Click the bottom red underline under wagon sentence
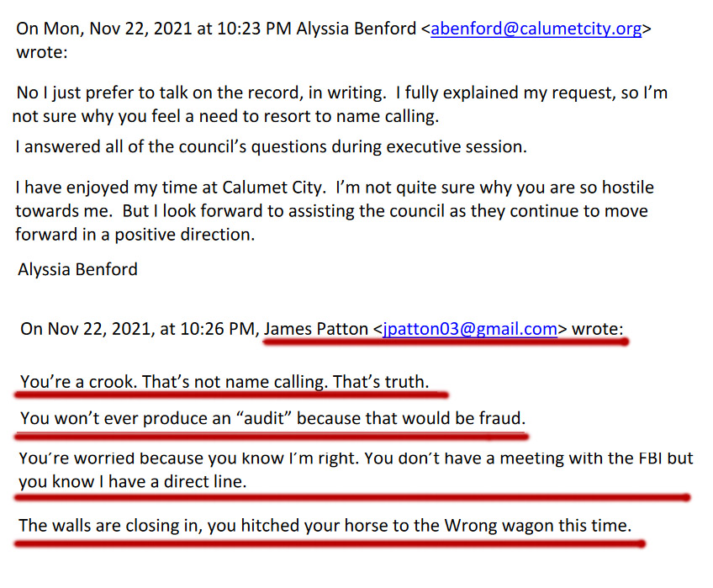 point(330,543)
